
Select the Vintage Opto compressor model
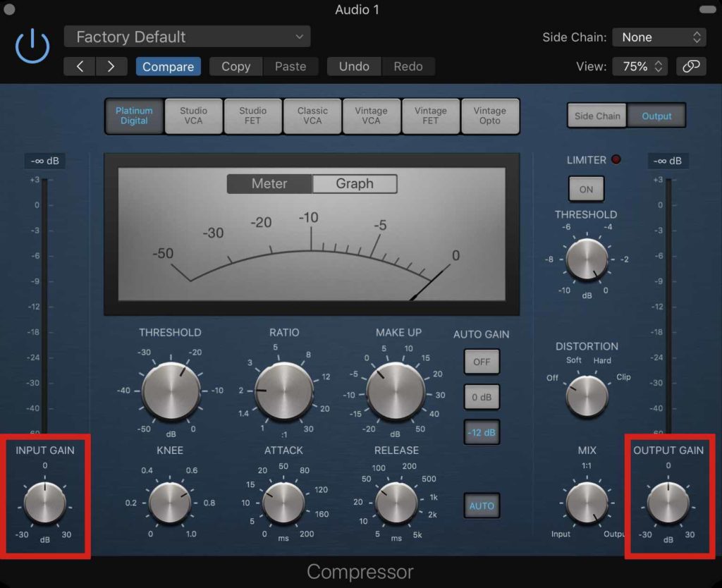489,116
